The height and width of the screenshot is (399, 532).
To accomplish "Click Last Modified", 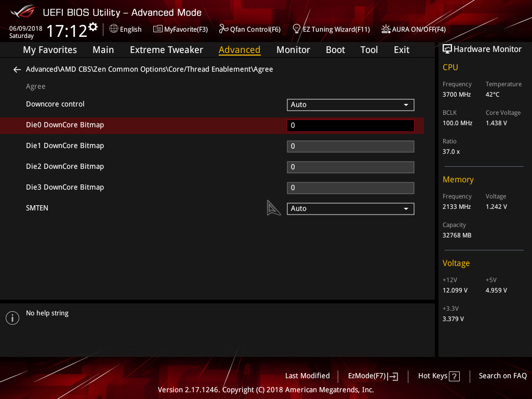I will (x=308, y=376).
